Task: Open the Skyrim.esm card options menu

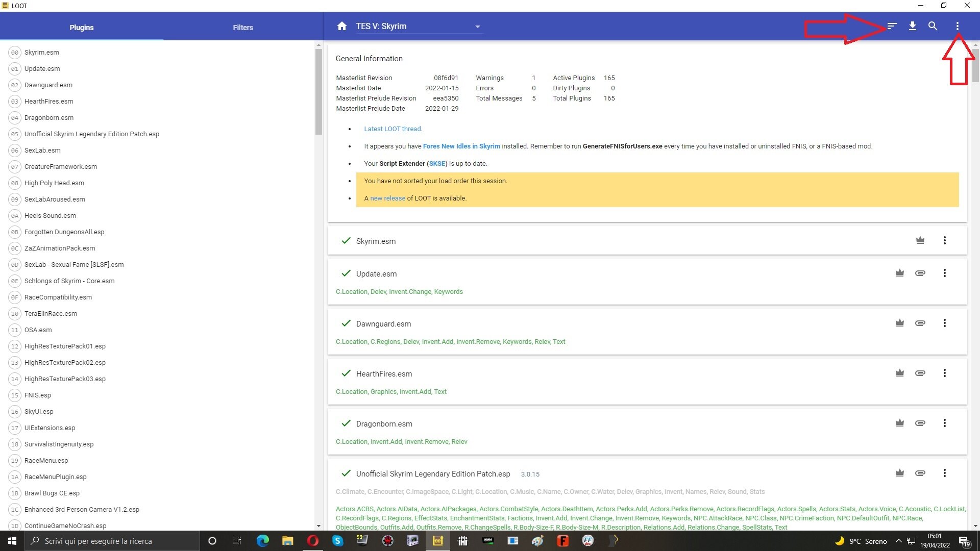Action: point(945,240)
